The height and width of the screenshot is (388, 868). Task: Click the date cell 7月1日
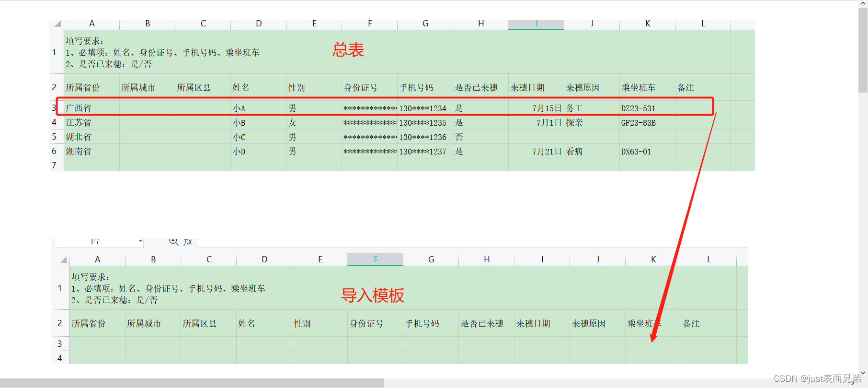(x=536, y=123)
